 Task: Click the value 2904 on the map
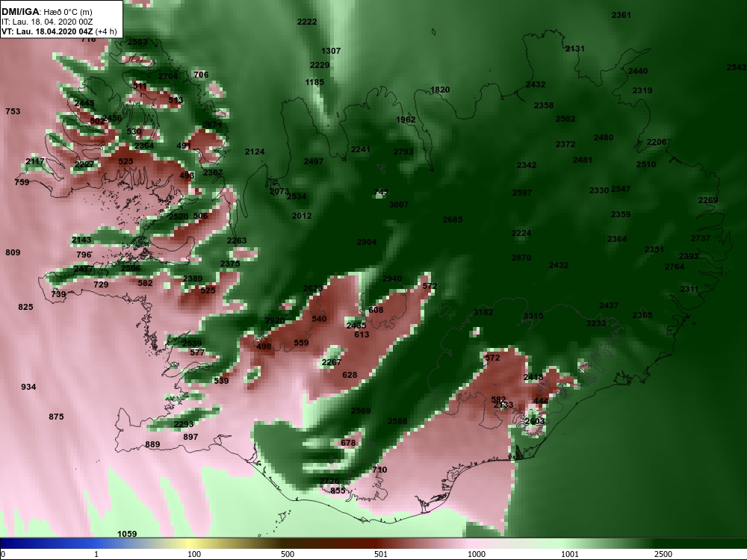(367, 242)
